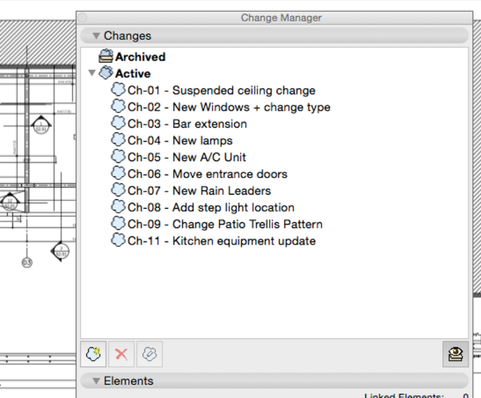The image size is (481, 398).
Task: Select the Active folder label
Action: (133, 73)
